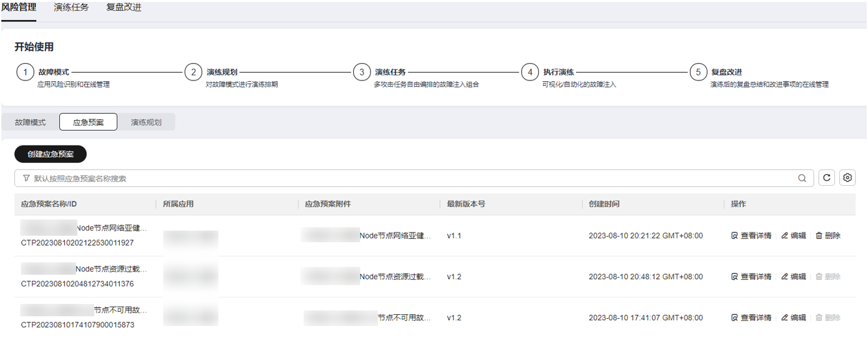Switch to the 演练规划 sub-tab
868x339 pixels.
click(146, 122)
